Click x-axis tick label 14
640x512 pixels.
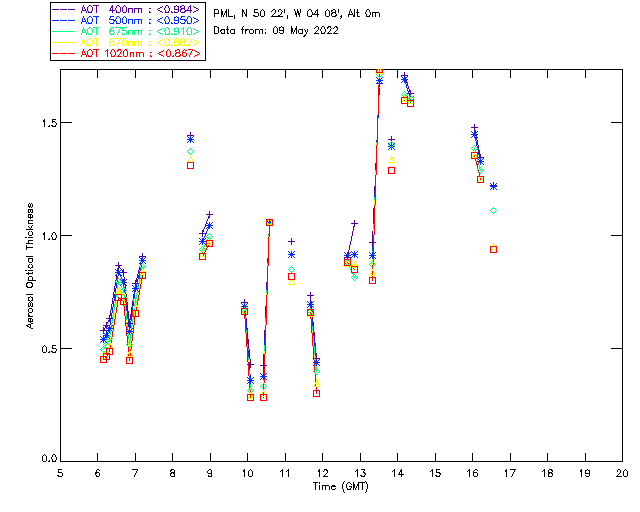(398, 473)
